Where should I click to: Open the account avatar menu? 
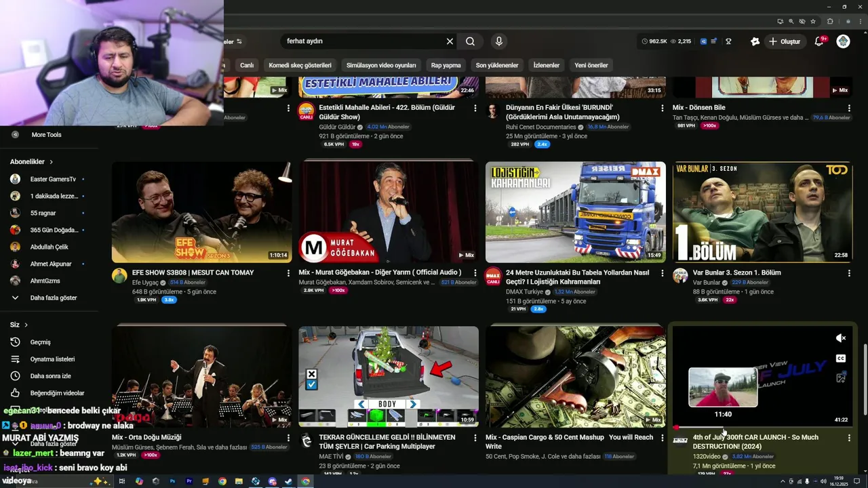tap(843, 41)
